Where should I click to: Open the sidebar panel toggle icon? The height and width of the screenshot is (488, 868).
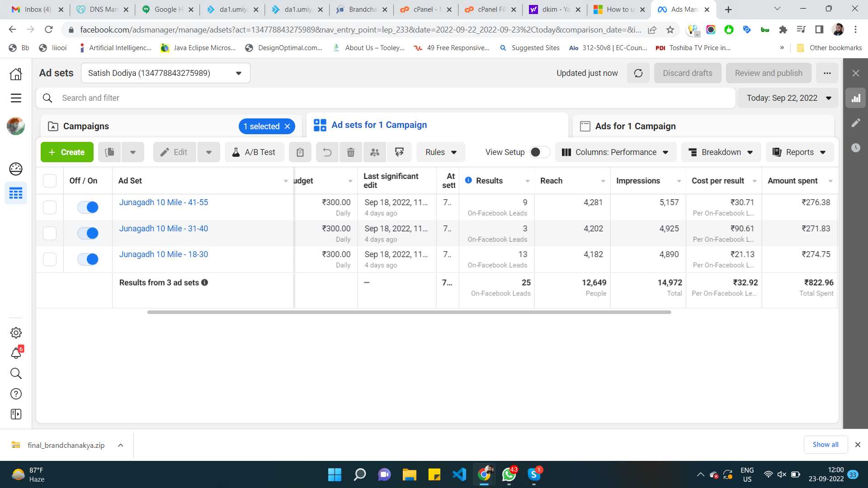[x=16, y=414]
